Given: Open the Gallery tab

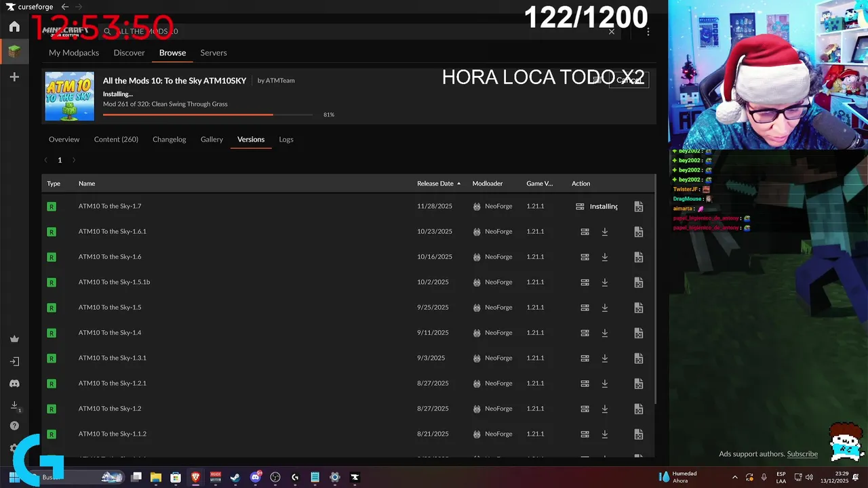Looking at the screenshot, I should coord(212,140).
